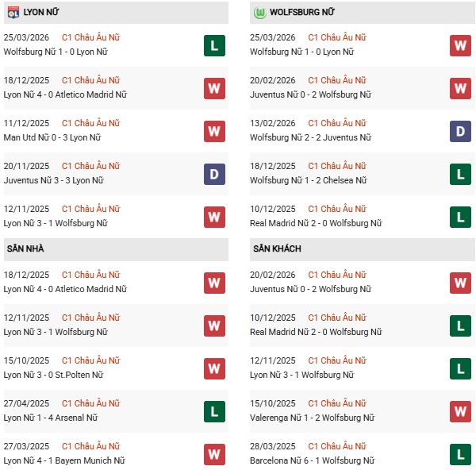Click W badge beside Valerenga Nữ 1 - 2 Wolfsburg Nữ
476x470 pixels.
click(x=460, y=411)
